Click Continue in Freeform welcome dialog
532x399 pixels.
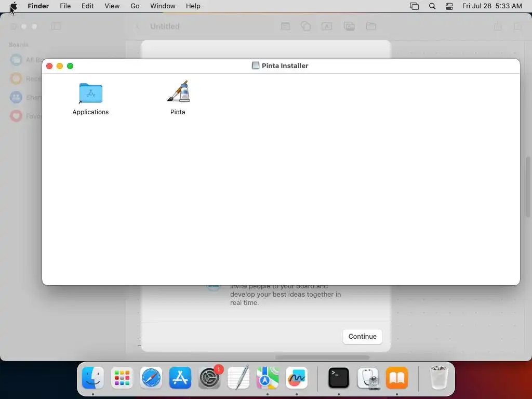coord(362,336)
